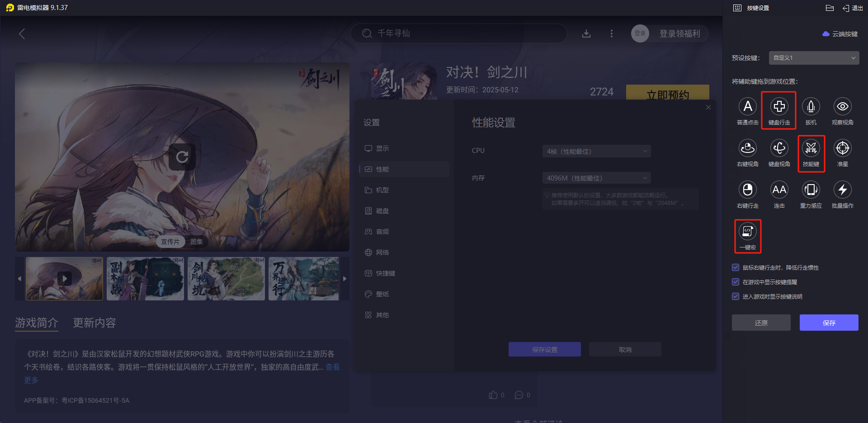
Task: Open 性能 settings section
Action: pos(404,169)
